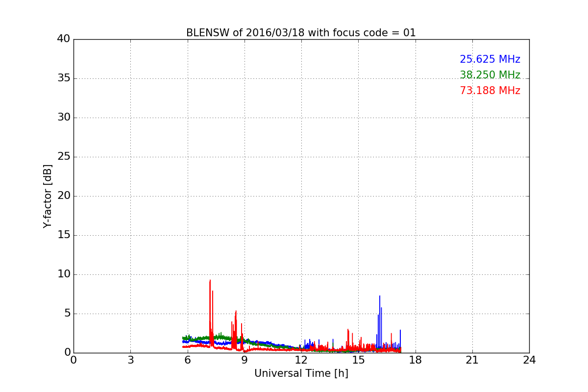Image resolution: width=588 pixels, height=392 pixels.
Task: Select the blue 25.625 MHz legend label
Action: [490, 59]
